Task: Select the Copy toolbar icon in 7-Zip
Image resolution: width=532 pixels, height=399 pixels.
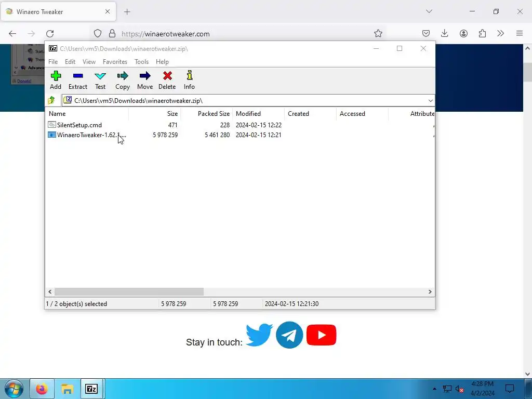Action: coord(123,76)
